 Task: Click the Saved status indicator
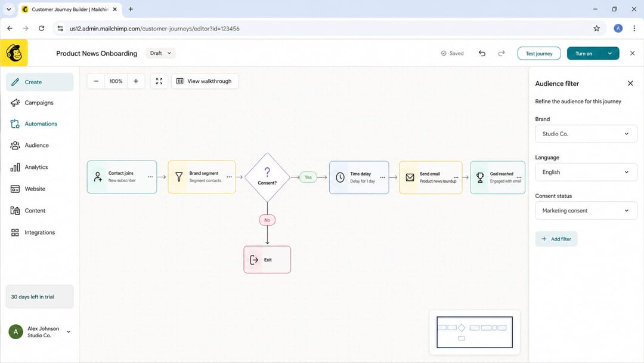pyautogui.click(x=452, y=54)
